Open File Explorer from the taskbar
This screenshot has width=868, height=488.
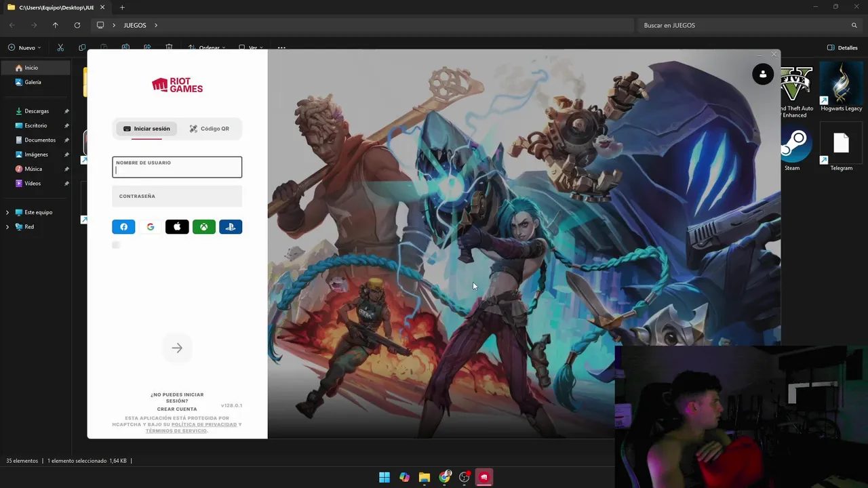pyautogui.click(x=425, y=477)
